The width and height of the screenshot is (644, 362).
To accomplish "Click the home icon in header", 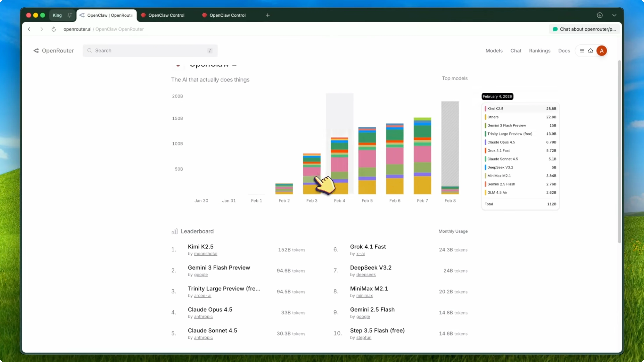I will pyautogui.click(x=590, y=51).
